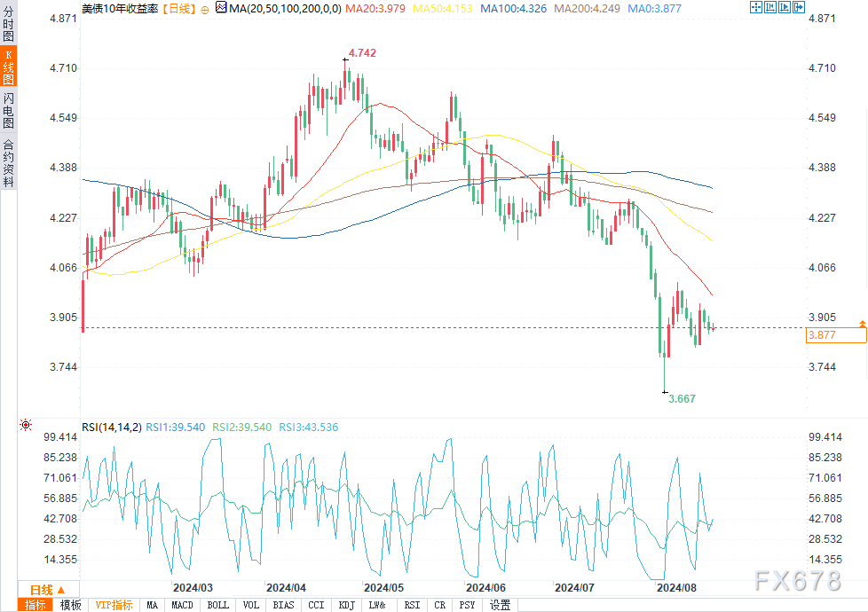Screen dimensions: 868x612
Task: Open the VIP指标 tab
Action: (114, 606)
